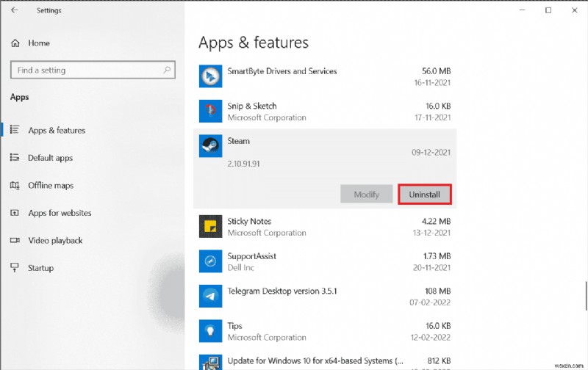Go to Video playback section
Image resolution: width=588 pixels, height=370 pixels.
coord(55,240)
